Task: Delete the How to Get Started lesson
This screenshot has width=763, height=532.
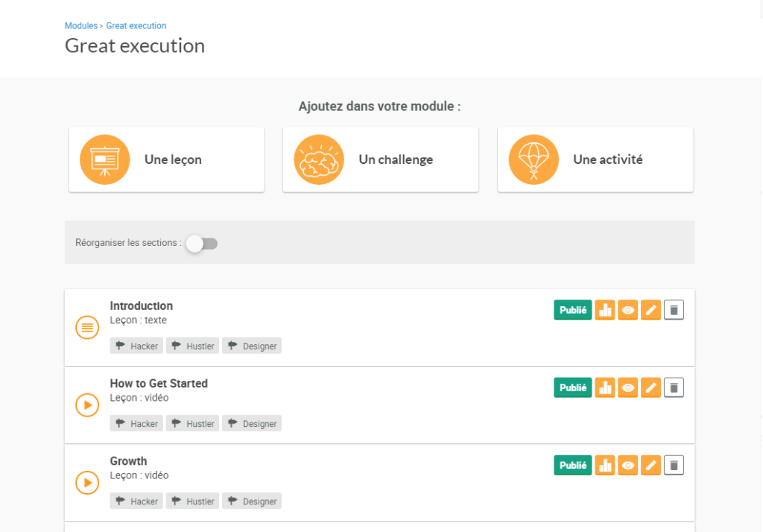Action: [x=674, y=387]
